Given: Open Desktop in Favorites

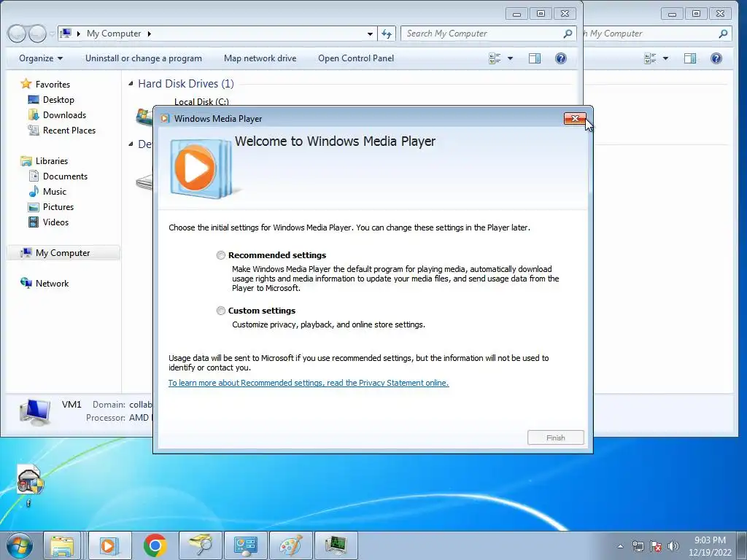Looking at the screenshot, I should pos(52,99).
